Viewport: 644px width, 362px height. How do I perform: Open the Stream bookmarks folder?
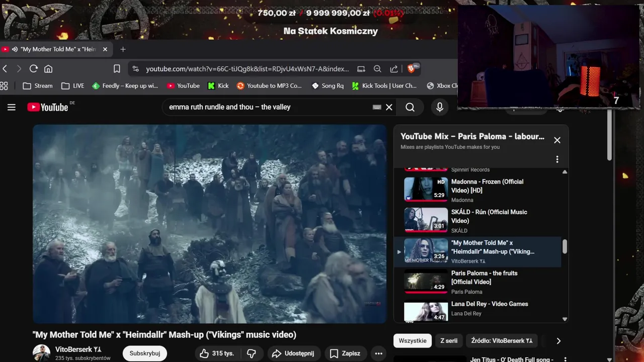coord(38,86)
